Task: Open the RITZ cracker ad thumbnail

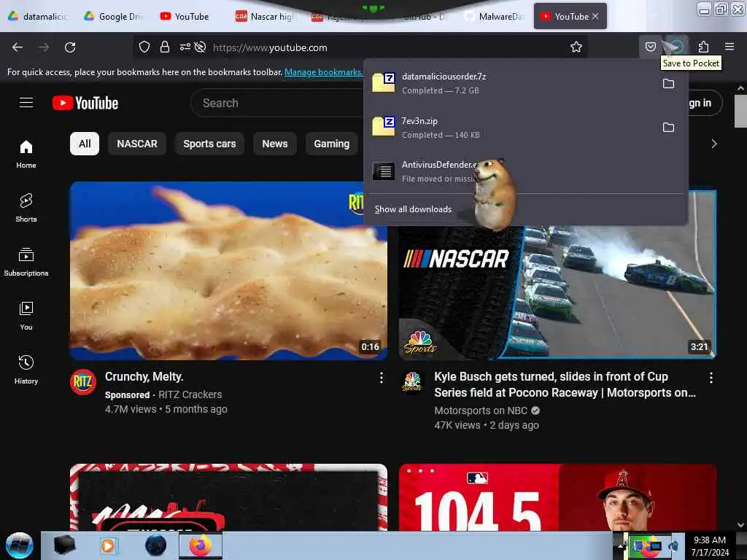Action: pyautogui.click(x=228, y=271)
